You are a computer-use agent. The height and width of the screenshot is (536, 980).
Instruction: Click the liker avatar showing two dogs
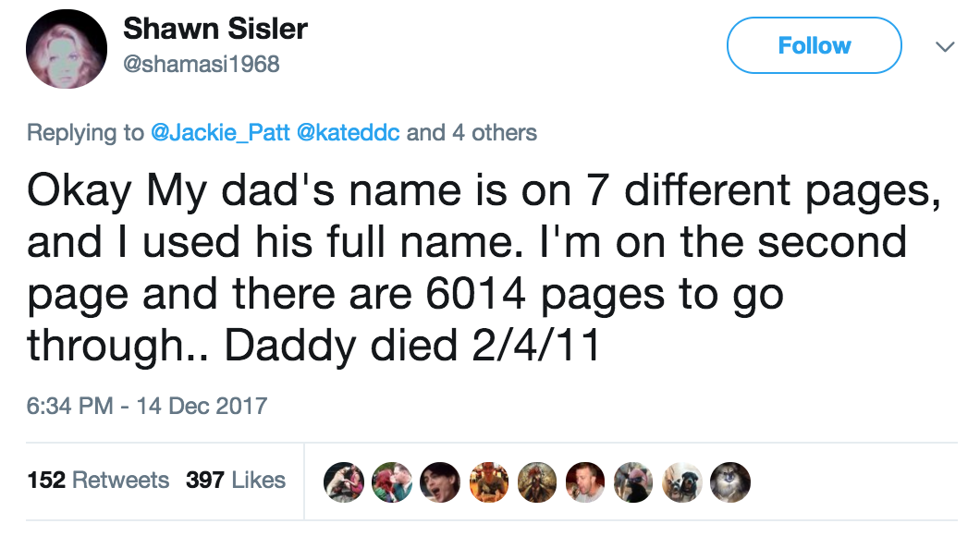682,481
